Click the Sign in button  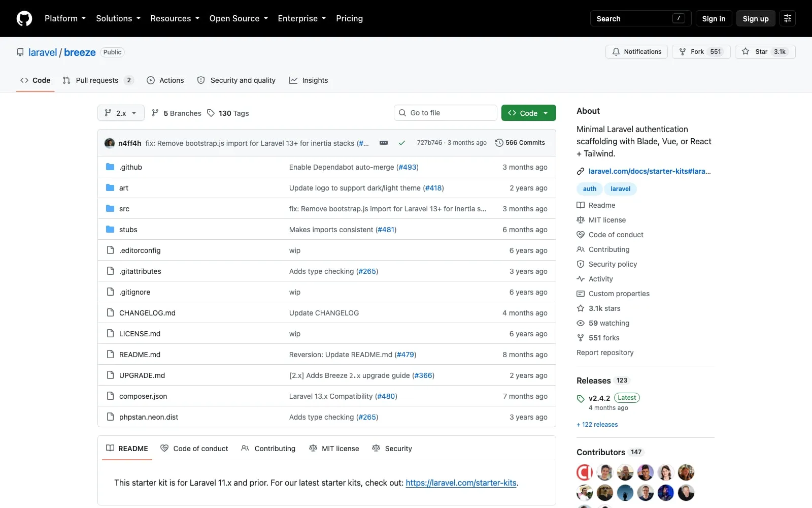tap(714, 18)
